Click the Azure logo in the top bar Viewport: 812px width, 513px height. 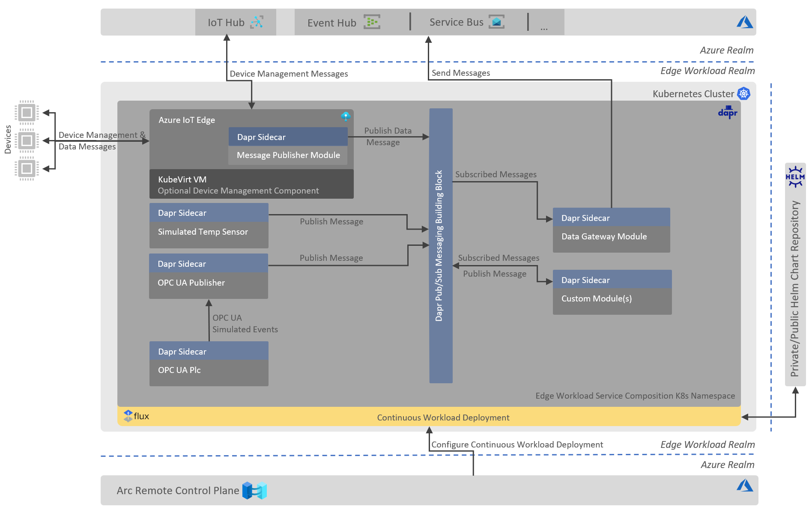click(x=744, y=22)
